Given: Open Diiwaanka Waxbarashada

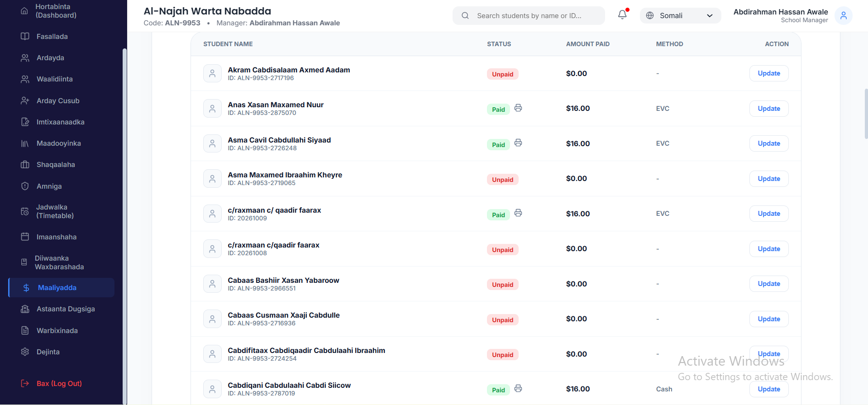Looking at the screenshot, I should tap(62, 262).
